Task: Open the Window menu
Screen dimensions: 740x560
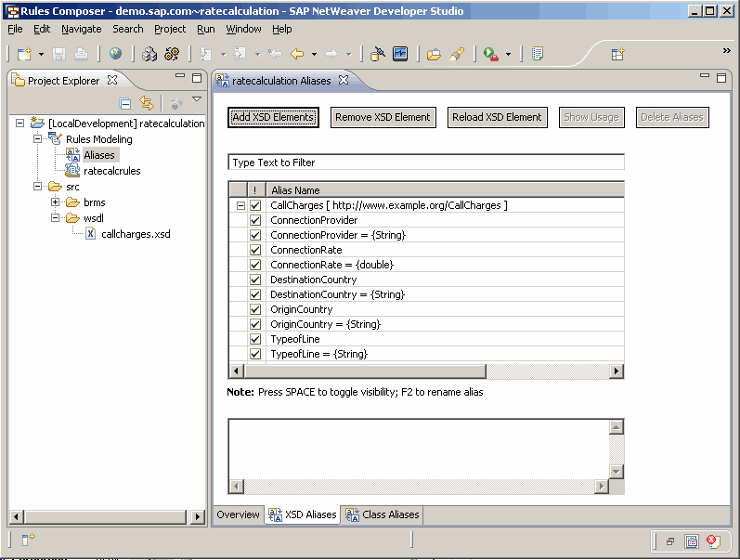Action: (x=243, y=30)
